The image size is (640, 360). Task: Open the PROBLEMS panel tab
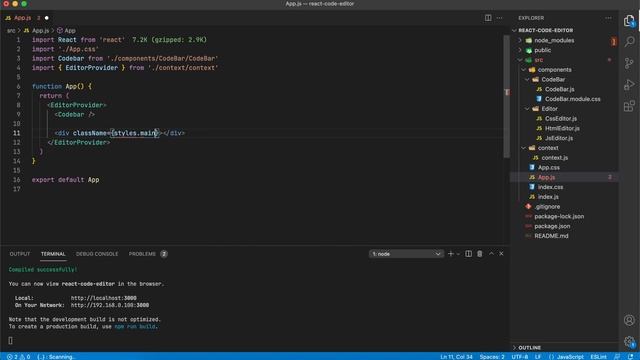tap(142, 254)
